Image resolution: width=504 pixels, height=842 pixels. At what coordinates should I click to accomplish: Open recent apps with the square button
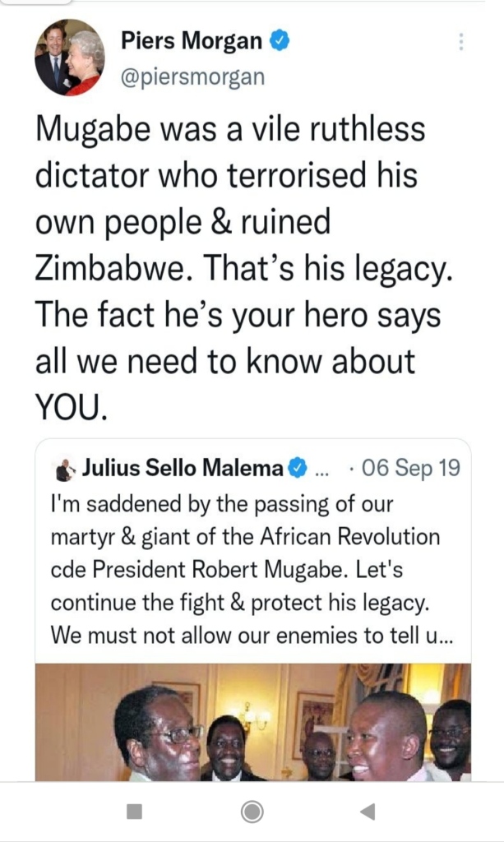pyautogui.click(x=134, y=812)
